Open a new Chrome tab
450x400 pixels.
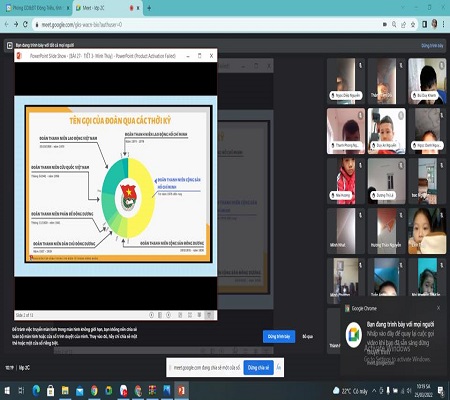(149, 8)
